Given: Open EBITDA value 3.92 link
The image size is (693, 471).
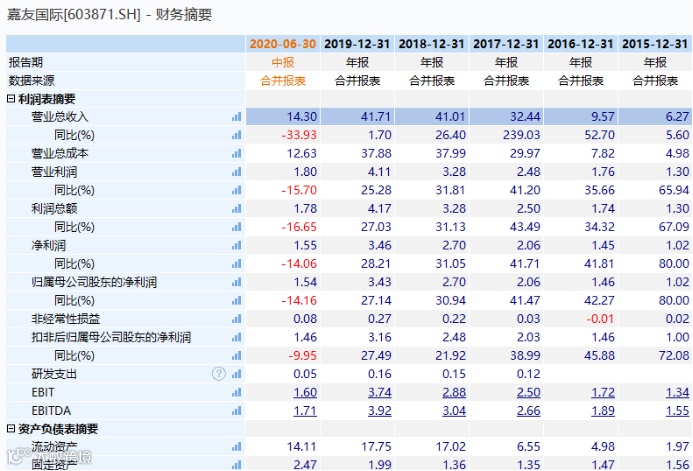Looking at the screenshot, I should click(x=379, y=411).
